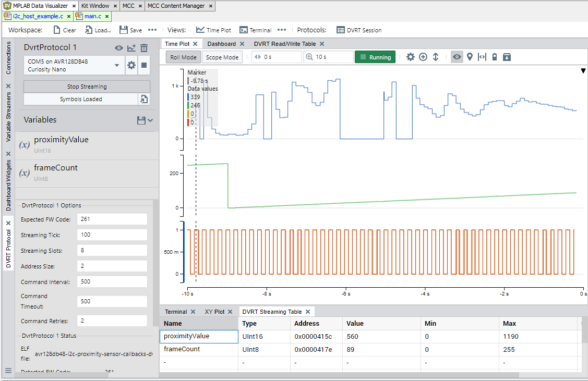This screenshot has width=588, height=381.
Task: Click the plot snapshot device icon
Action: (495, 57)
